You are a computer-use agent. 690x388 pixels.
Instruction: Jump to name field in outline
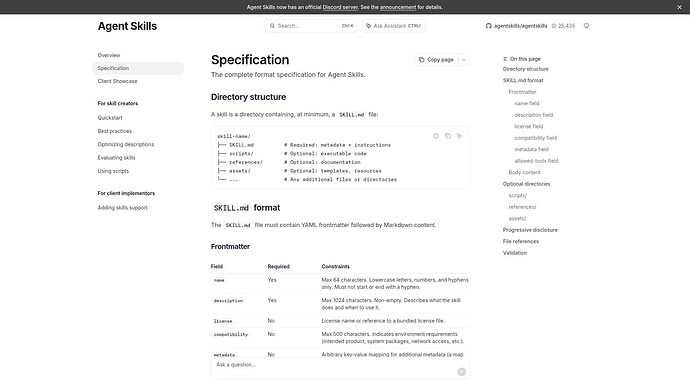coord(527,103)
